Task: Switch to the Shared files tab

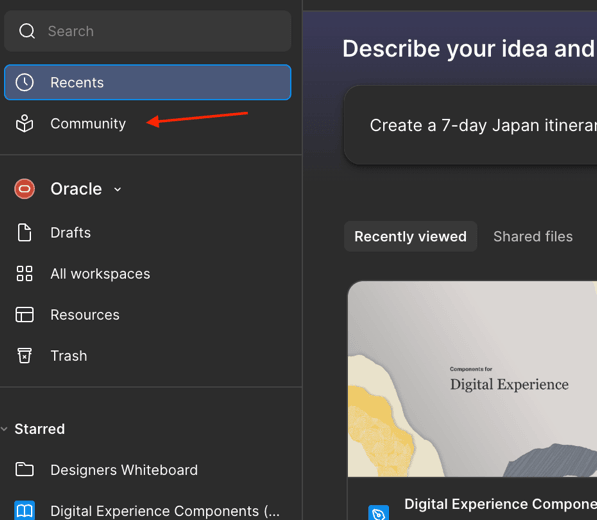Action: click(x=533, y=236)
